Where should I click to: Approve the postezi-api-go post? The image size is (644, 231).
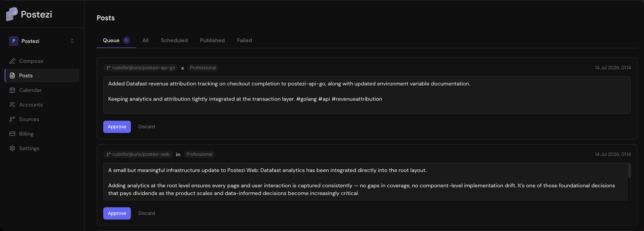pos(117,127)
